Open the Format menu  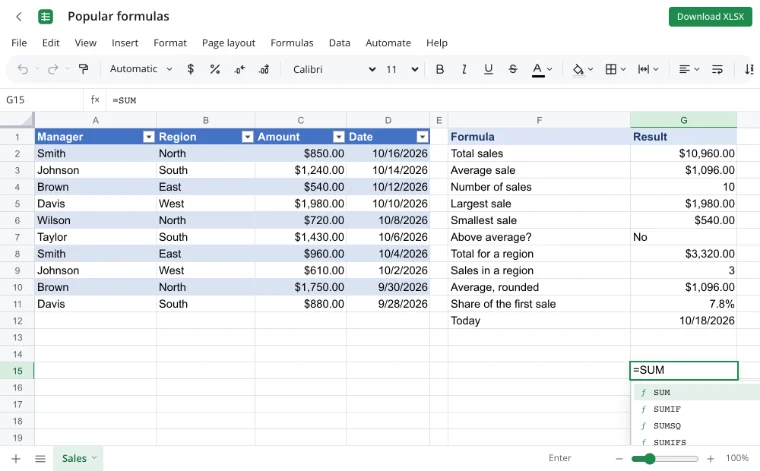point(170,43)
